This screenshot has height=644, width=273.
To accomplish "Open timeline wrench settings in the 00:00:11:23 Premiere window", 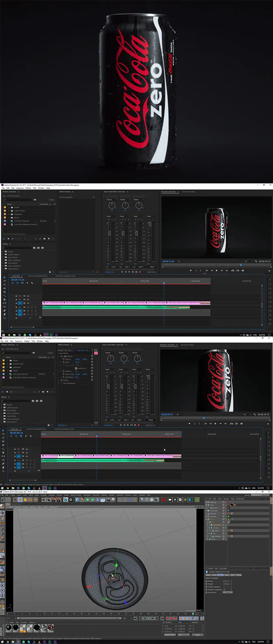I will point(32,283).
